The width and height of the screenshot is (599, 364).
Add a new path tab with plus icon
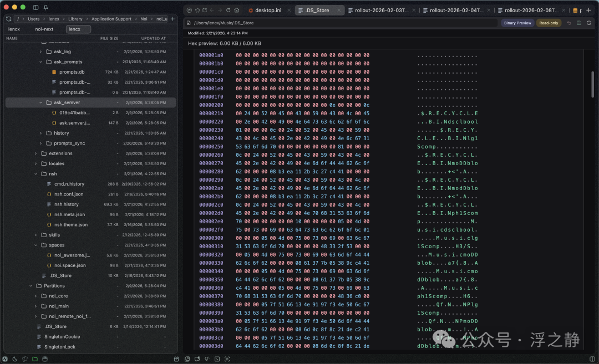pos(172,19)
